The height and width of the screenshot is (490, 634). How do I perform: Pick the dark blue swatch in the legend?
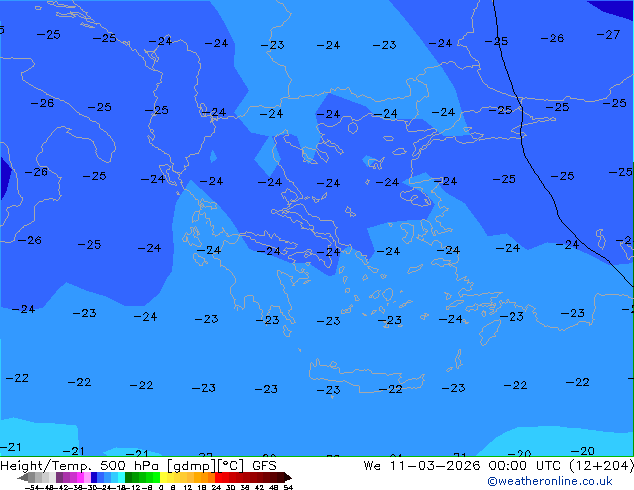(94, 477)
